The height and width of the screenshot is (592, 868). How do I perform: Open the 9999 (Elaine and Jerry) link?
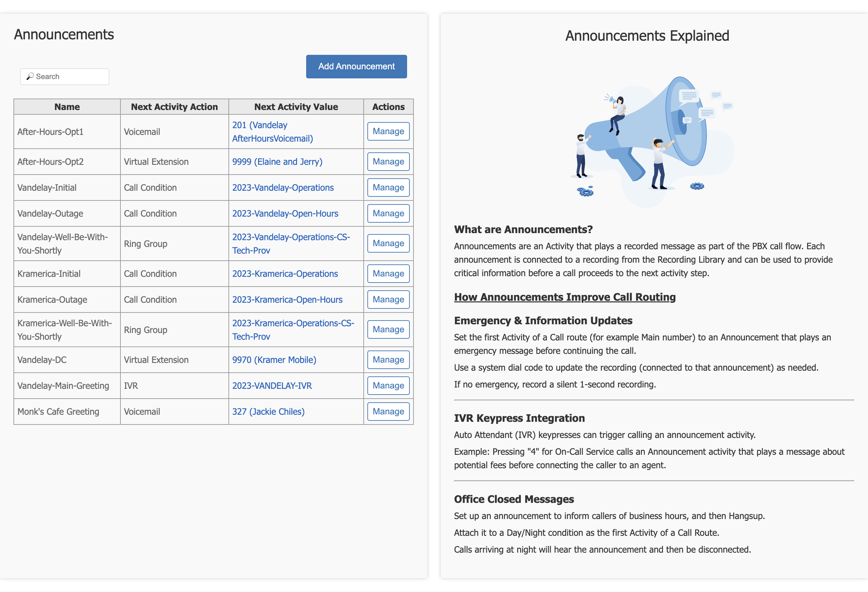tap(277, 162)
